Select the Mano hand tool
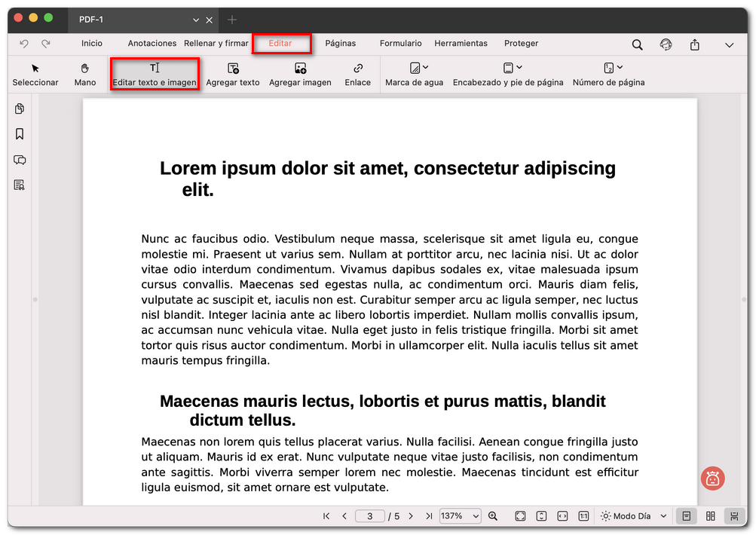 [84, 74]
